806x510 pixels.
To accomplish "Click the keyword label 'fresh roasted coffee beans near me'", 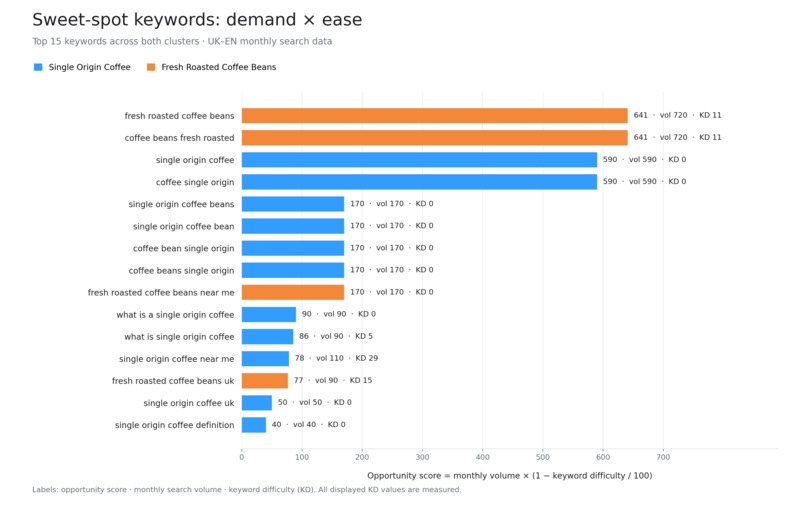I will tap(161, 293).
